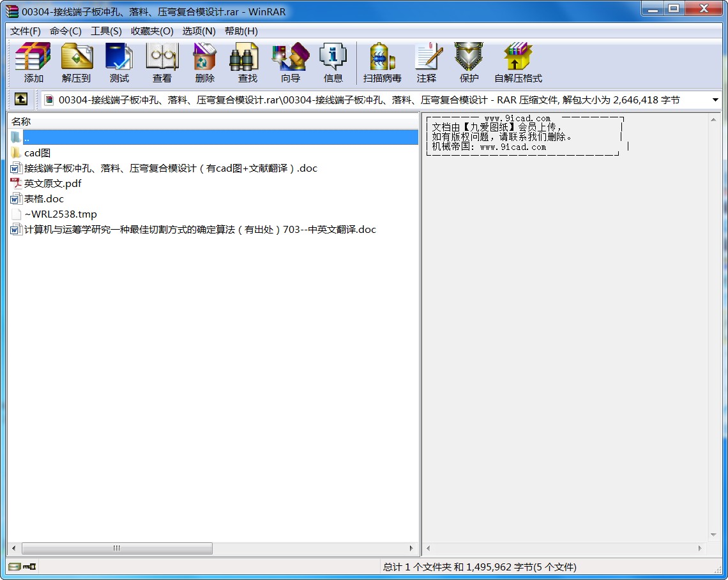Select the 英文原文.pdf file
The width and height of the screenshot is (728, 580).
click(52, 184)
